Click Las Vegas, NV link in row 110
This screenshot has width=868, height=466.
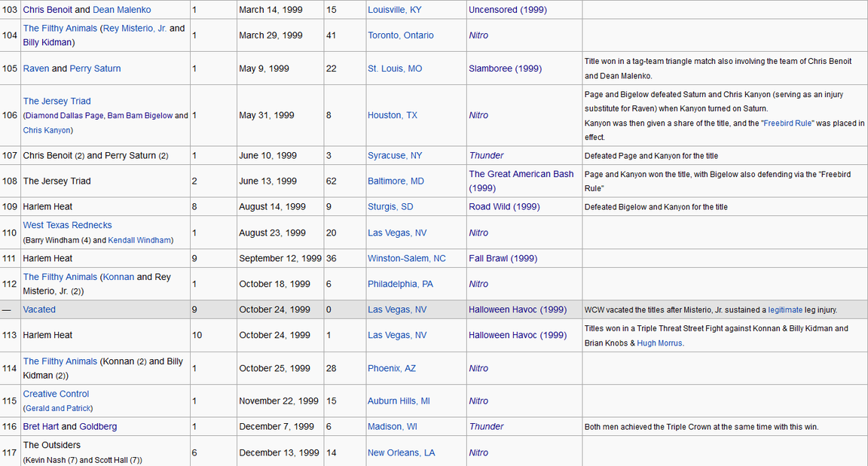tap(397, 233)
